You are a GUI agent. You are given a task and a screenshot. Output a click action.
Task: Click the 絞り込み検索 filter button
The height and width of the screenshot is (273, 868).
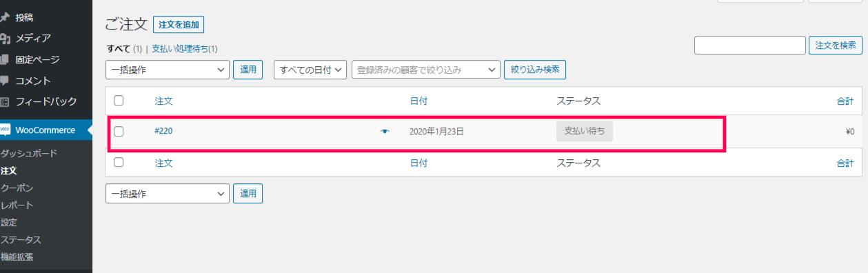click(x=536, y=70)
